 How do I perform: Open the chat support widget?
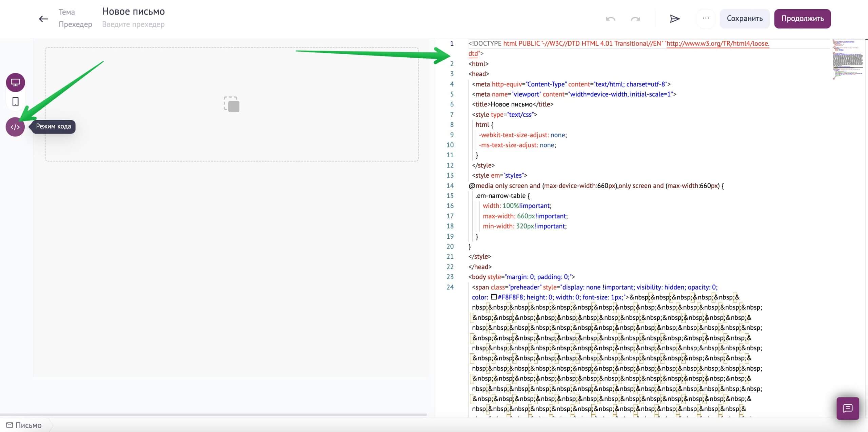coord(848,408)
